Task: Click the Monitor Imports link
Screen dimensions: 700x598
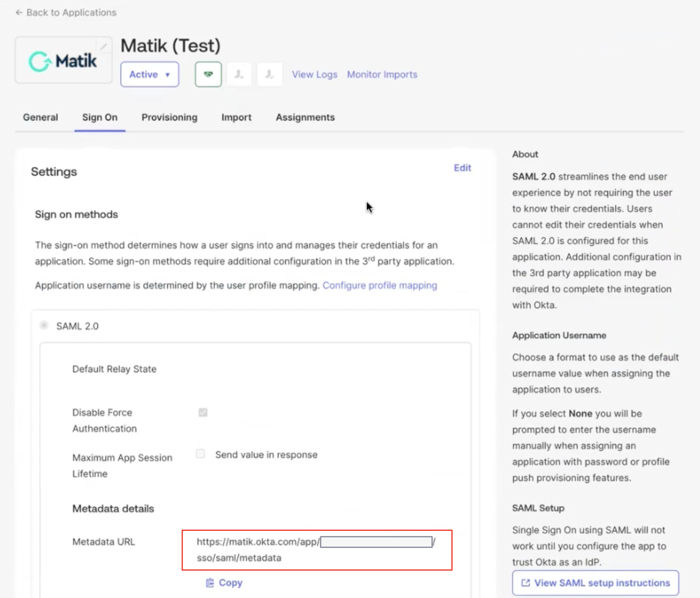Action: pyautogui.click(x=382, y=75)
